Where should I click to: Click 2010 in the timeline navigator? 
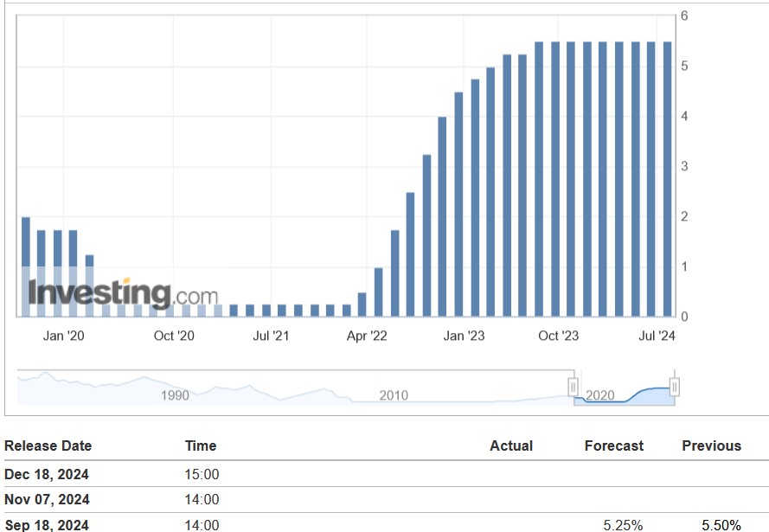point(394,395)
